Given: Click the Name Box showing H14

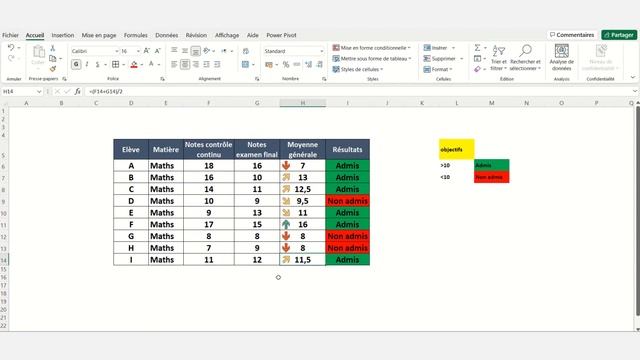Looking at the screenshot, I should [x=22, y=91].
